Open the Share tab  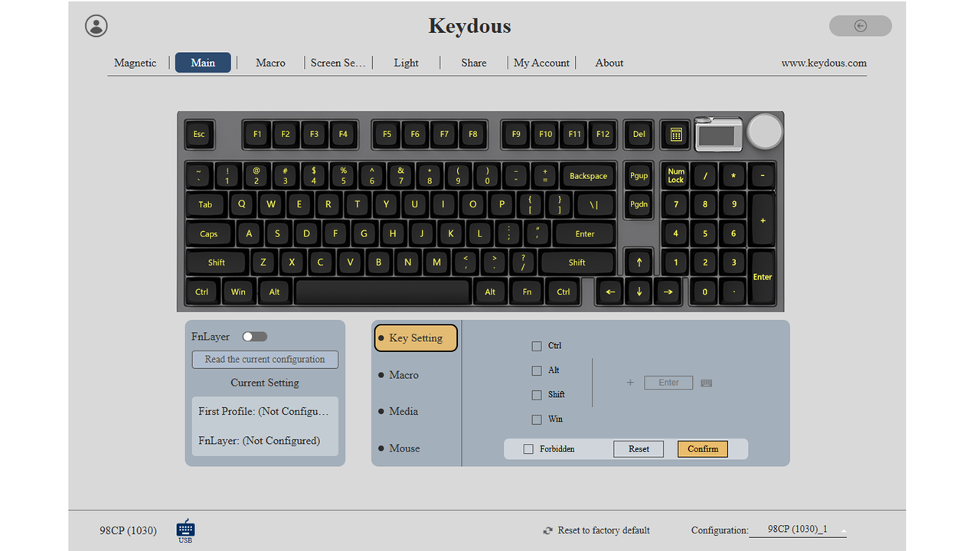[x=474, y=63]
